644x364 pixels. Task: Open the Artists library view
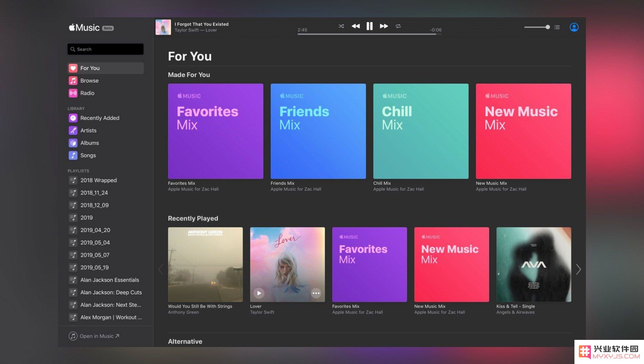pyautogui.click(x=106, y=130)
